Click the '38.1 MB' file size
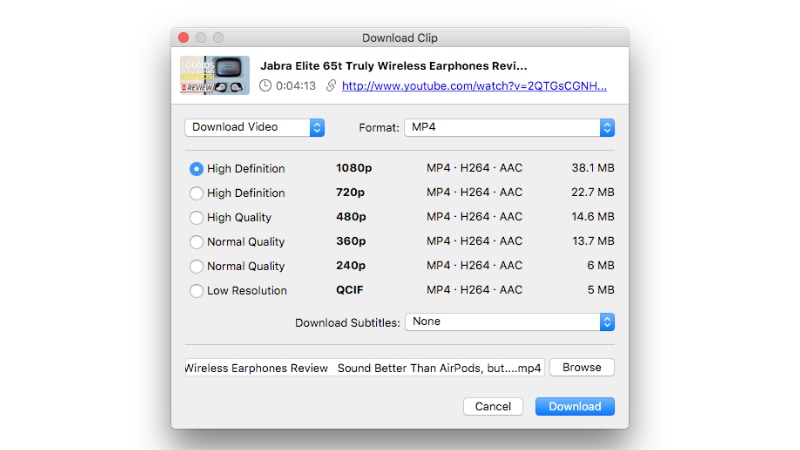 pyautogui.click(x=593, y=168)
